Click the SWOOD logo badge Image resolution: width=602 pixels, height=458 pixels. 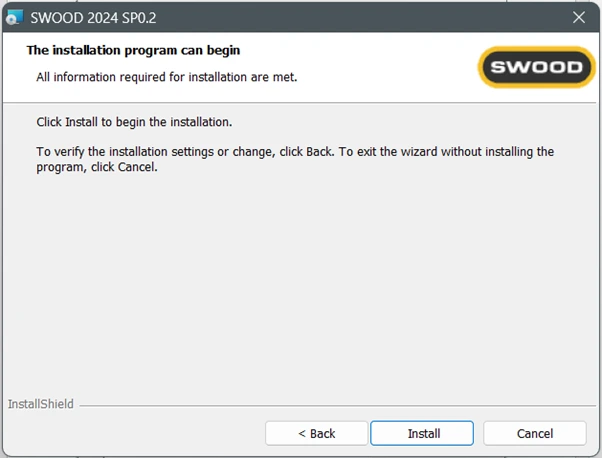pyautogui.click(x=536, y=67)
